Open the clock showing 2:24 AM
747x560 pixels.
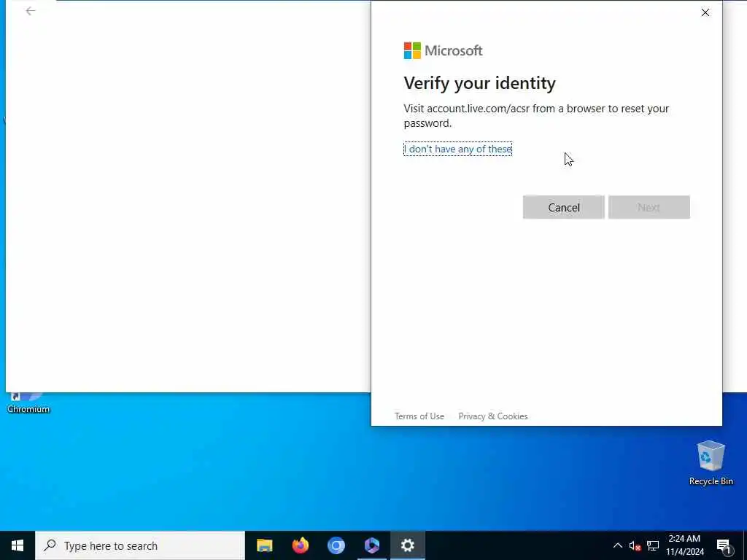684,545
